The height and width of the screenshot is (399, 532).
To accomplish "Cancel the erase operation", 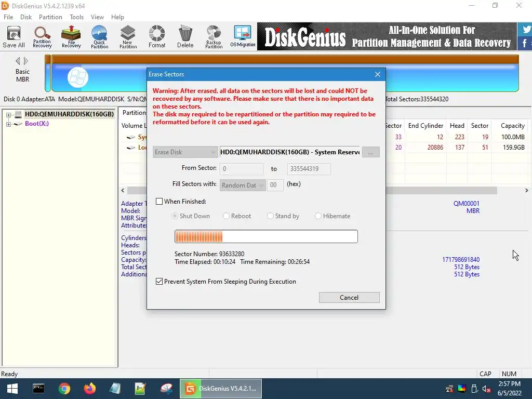I will pyautogui.click(x=349, y=298).
